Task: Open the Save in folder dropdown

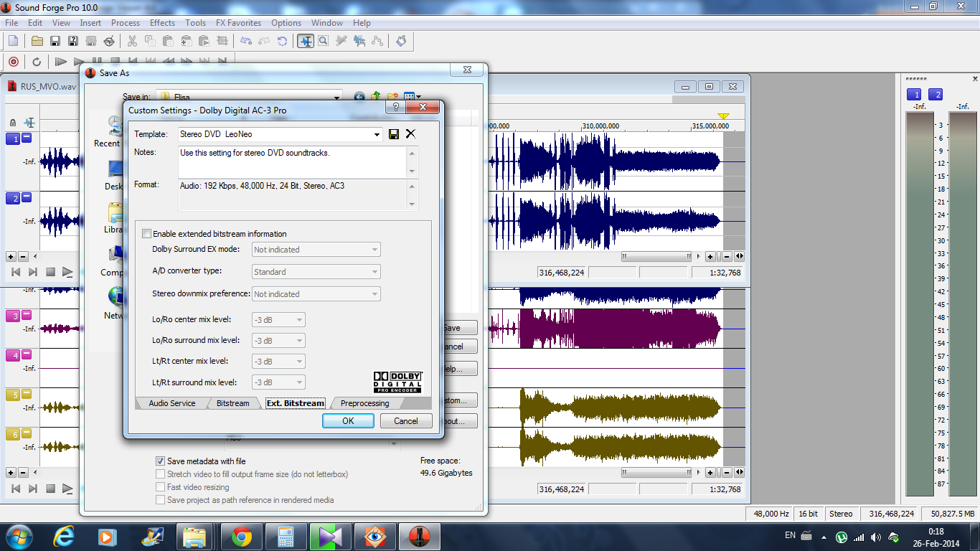Action: (336, 97)
